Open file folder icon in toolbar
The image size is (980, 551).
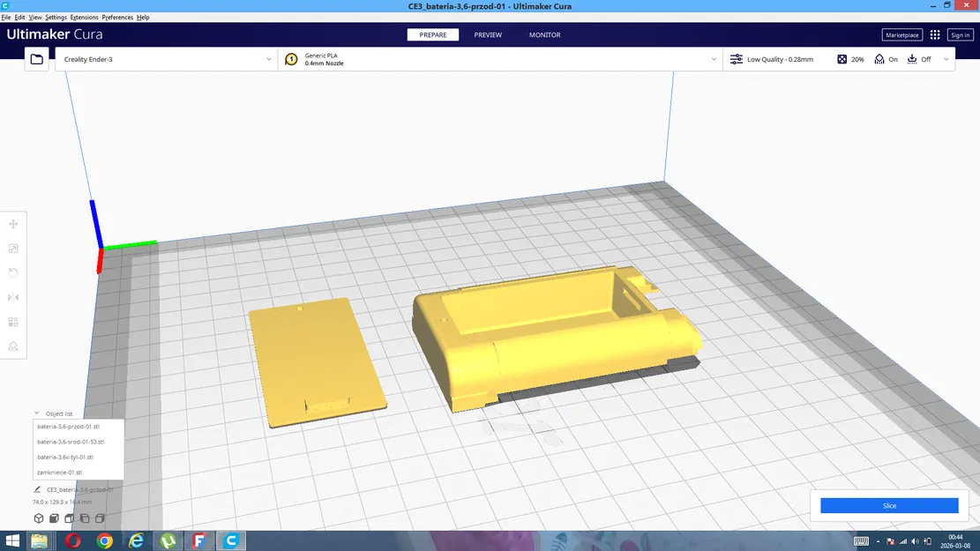[x=37, y=59]
